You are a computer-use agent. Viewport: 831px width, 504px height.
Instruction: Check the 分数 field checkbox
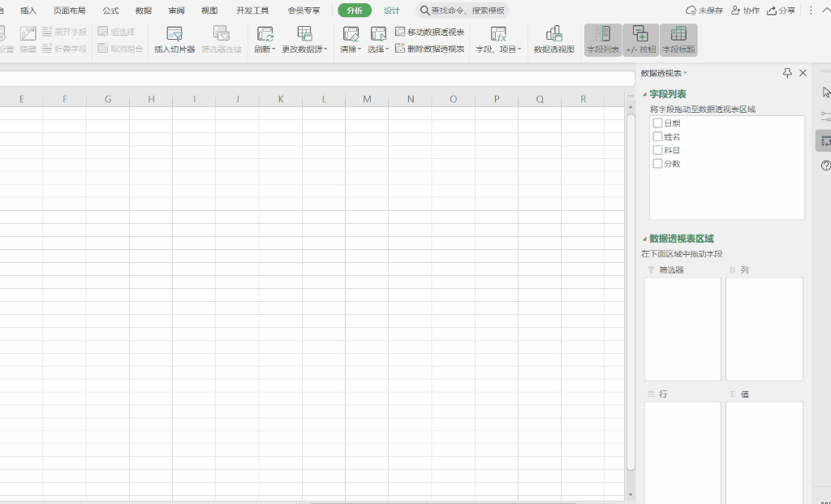658,164
